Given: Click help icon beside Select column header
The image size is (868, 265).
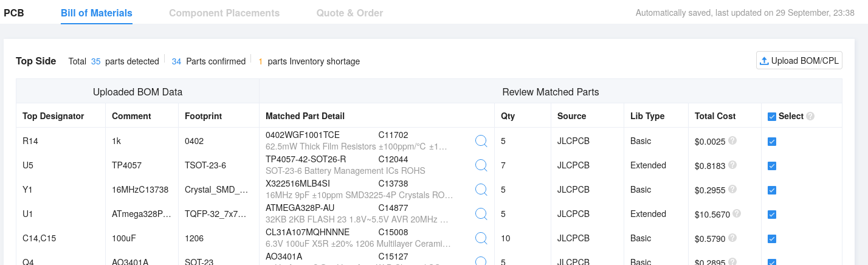Looking at the screenshot, I should click(x=810, y=116).
